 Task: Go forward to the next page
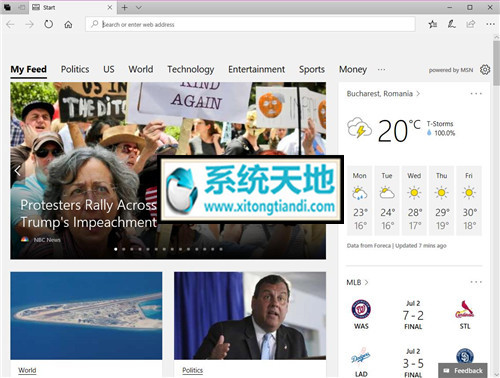pos(30,24)
